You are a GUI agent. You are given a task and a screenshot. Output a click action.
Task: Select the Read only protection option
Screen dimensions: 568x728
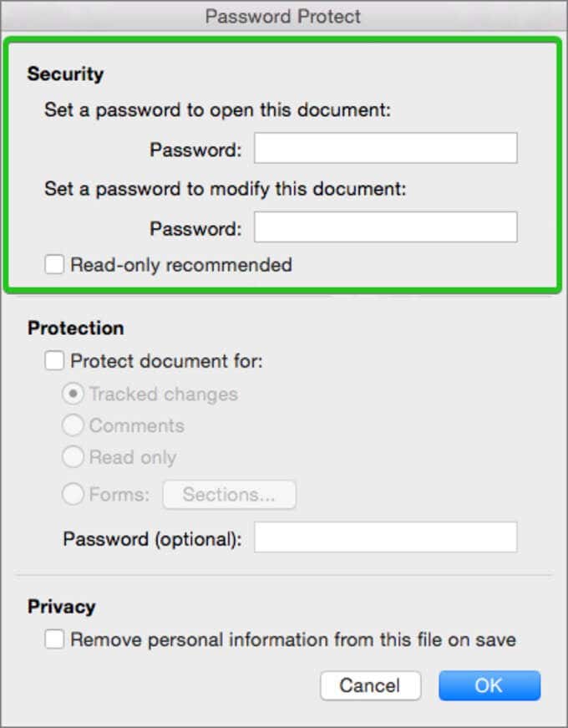click(74, 457)
